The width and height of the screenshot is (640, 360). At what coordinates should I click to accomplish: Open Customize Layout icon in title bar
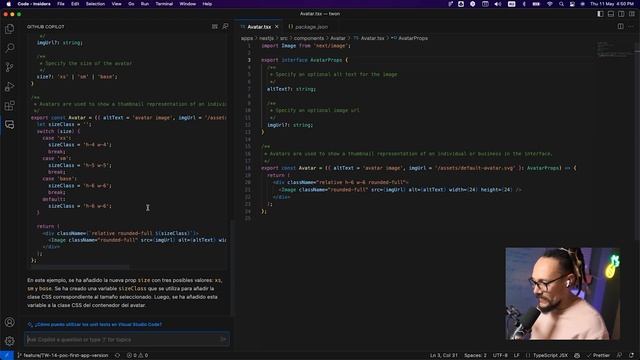(x=632, y=14)
